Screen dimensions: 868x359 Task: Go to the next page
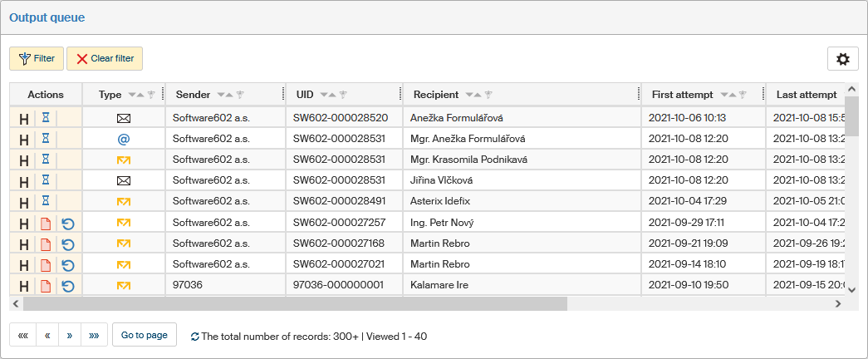click(70, 336)
